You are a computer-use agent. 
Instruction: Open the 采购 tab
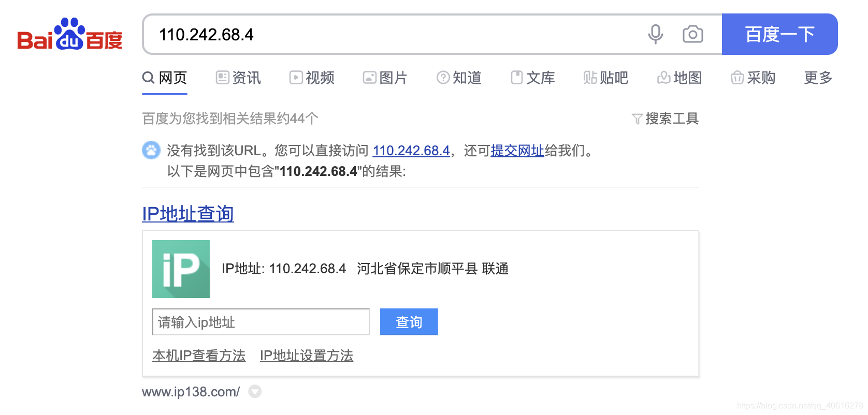point(753,78)
